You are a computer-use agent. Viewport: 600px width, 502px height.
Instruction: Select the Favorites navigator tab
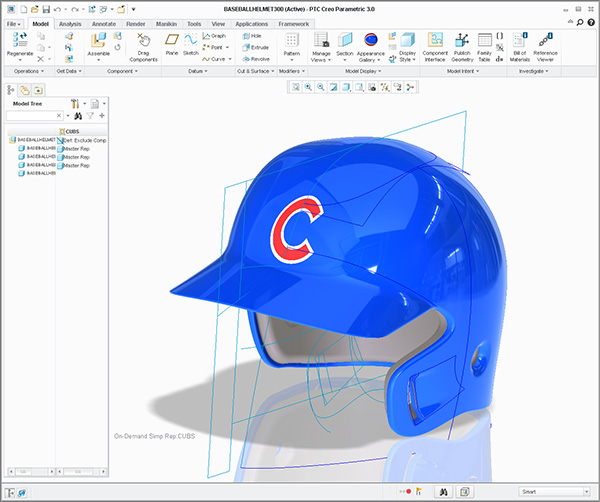coord(38,90)
